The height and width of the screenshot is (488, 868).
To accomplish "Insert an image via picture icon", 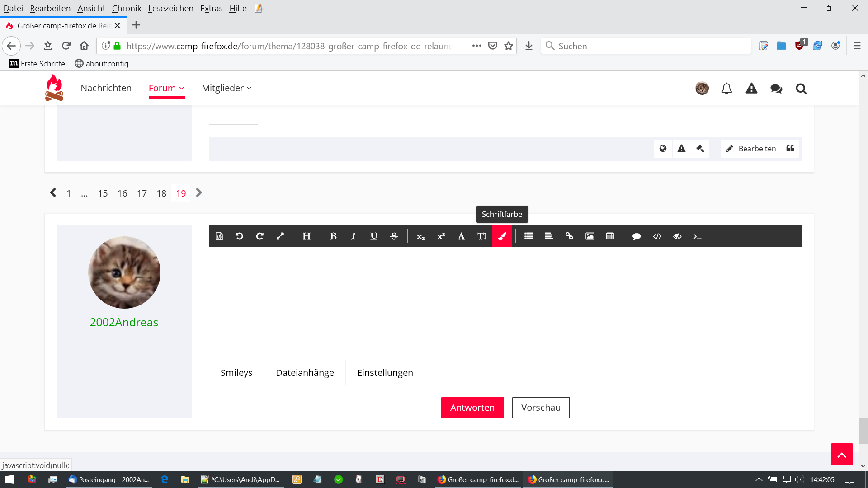I will pyautogui.click(x=590, y=236).
